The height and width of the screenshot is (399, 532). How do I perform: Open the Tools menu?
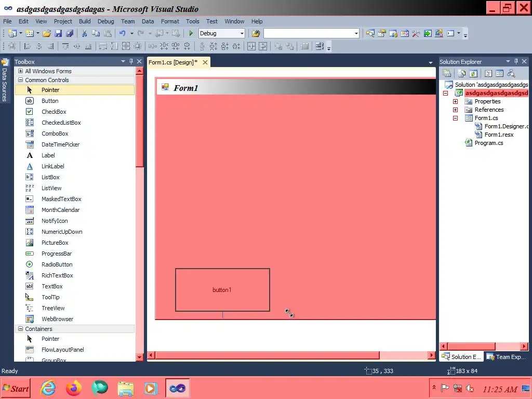click(x=192, y=21)
